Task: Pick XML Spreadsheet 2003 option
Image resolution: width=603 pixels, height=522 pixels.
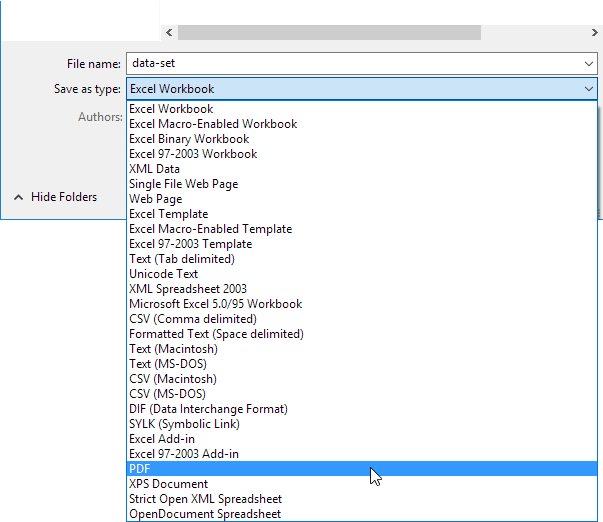Action: (x=361, y=289)
